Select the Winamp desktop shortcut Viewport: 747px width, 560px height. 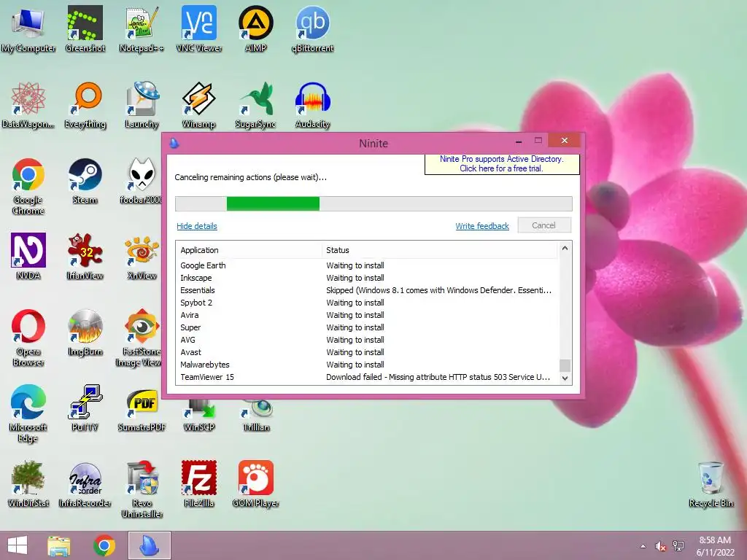[x=198, y=105]
